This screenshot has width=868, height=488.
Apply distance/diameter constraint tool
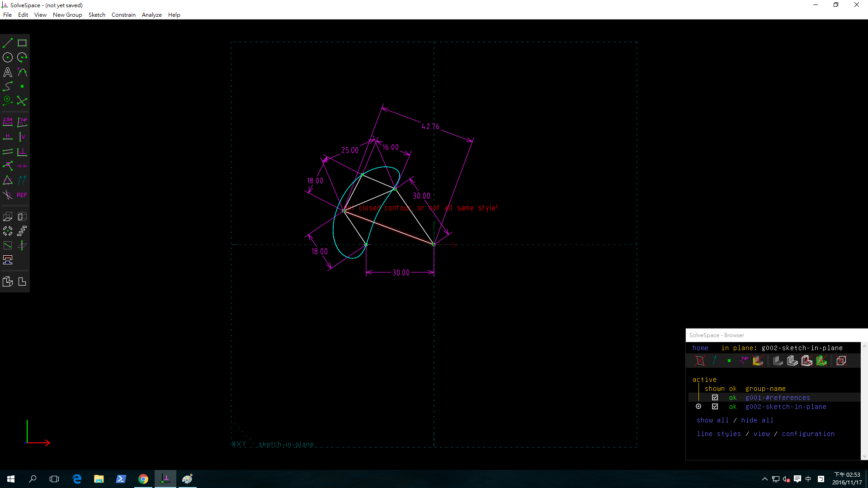click(x=8, y=122)
